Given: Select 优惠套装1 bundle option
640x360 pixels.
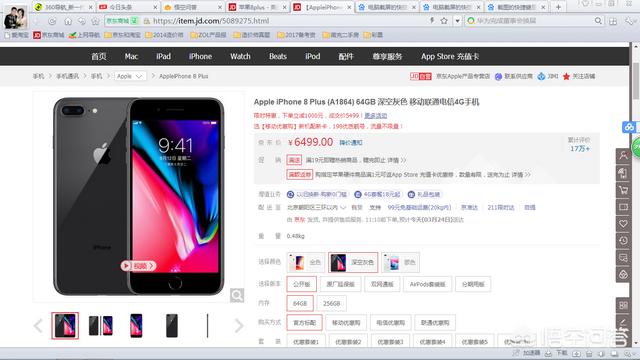Looking at the screenshot, I should [306, 342].
